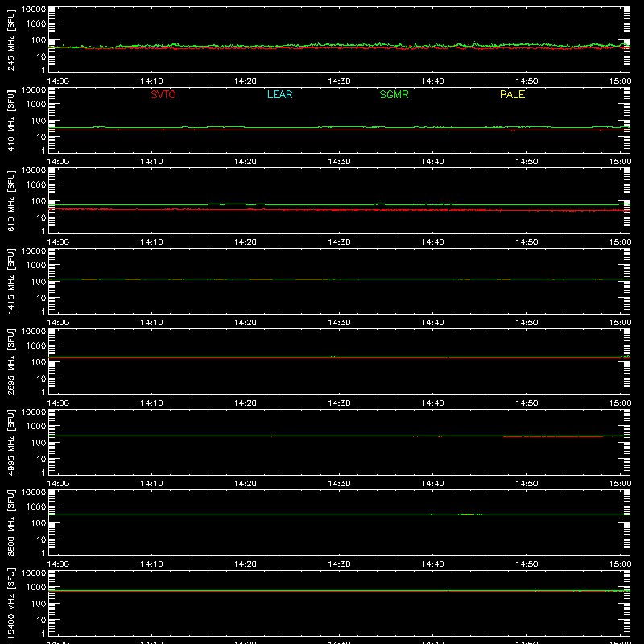
Task: Click 14:00 label below the 245 MHz plot
Action: [x=58, y=81]
